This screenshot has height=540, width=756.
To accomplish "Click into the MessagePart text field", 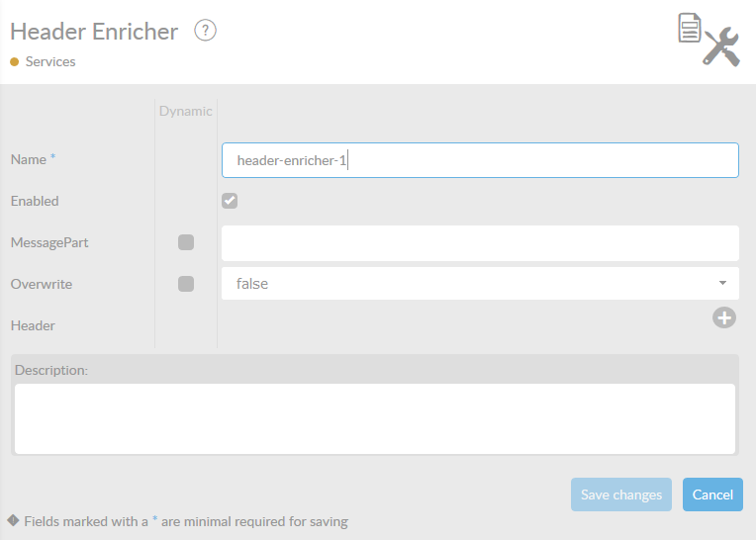I will coord(480,242).
